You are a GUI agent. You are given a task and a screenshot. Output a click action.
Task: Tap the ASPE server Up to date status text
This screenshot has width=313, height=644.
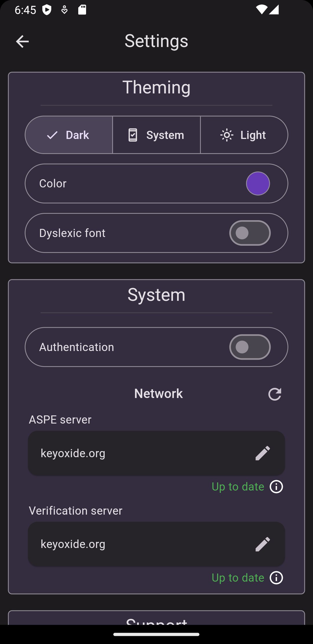[x=238, y=487]
